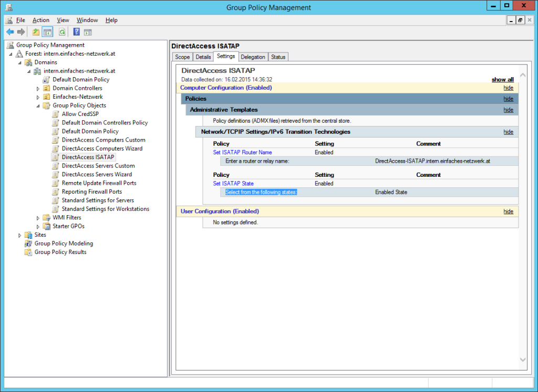Switch to the Delegation tab
Image resolution: width=538 pixels, height=392 pixels.
tap(253, 57)
